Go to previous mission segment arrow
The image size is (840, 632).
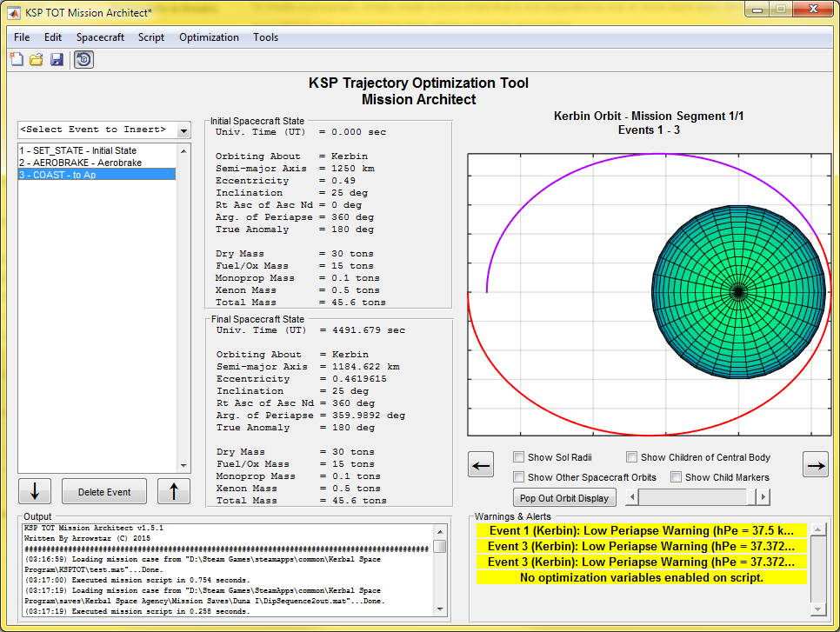click(481, 465)
